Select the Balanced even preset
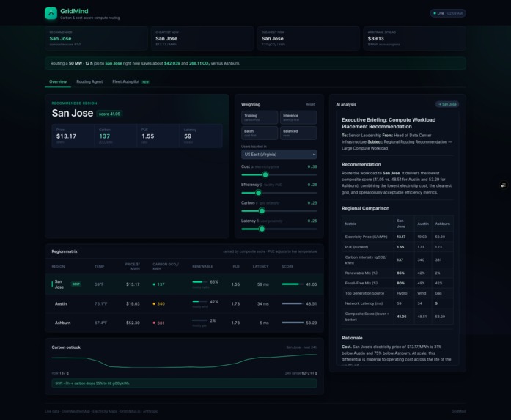The width and height of the screenshot is (511, 420). (x=298, y=133)
